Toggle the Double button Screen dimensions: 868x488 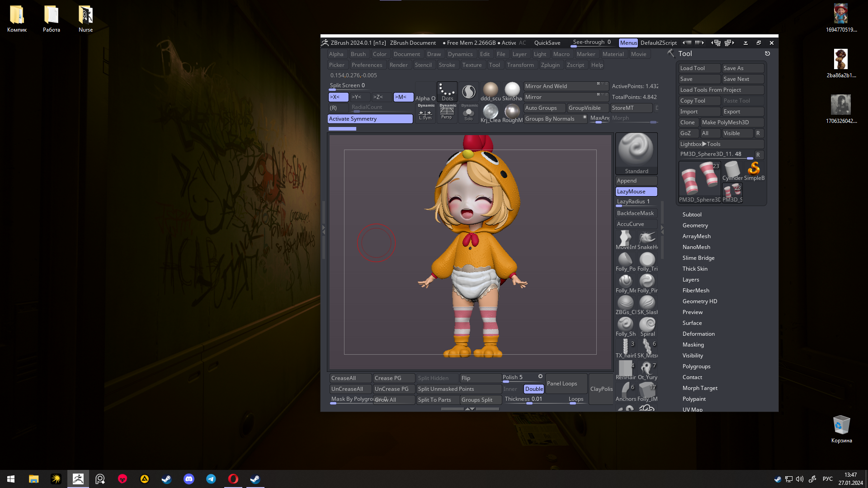[x=534, y=389]
